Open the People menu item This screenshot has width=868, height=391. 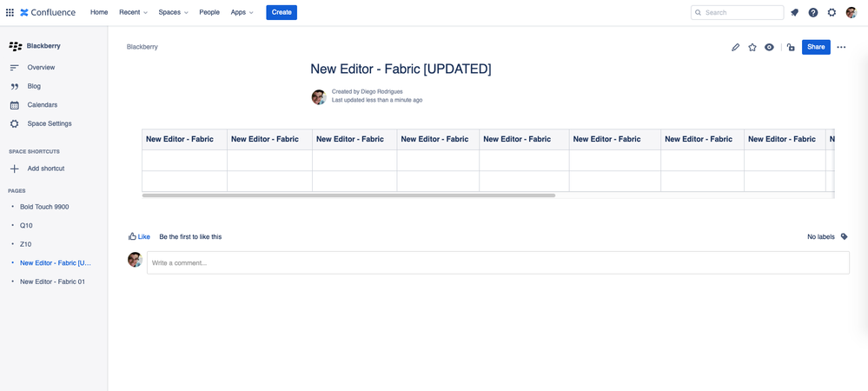[x=209, y=12]
